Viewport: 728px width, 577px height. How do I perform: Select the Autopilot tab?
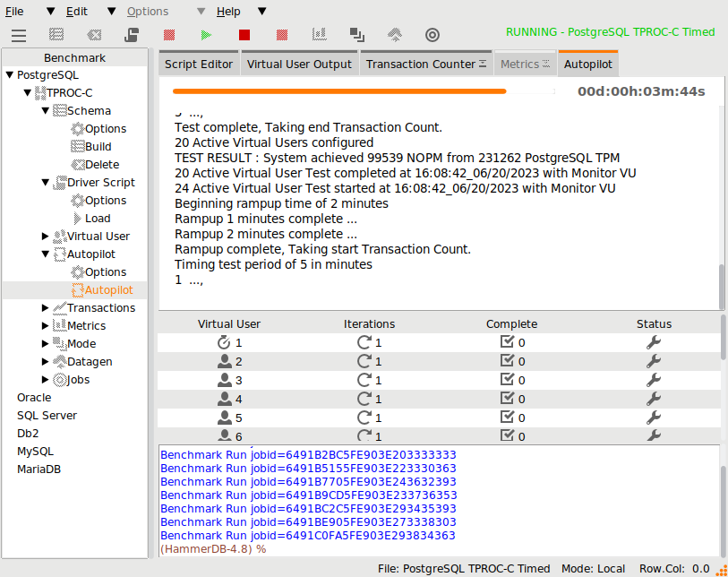[588, 65]
